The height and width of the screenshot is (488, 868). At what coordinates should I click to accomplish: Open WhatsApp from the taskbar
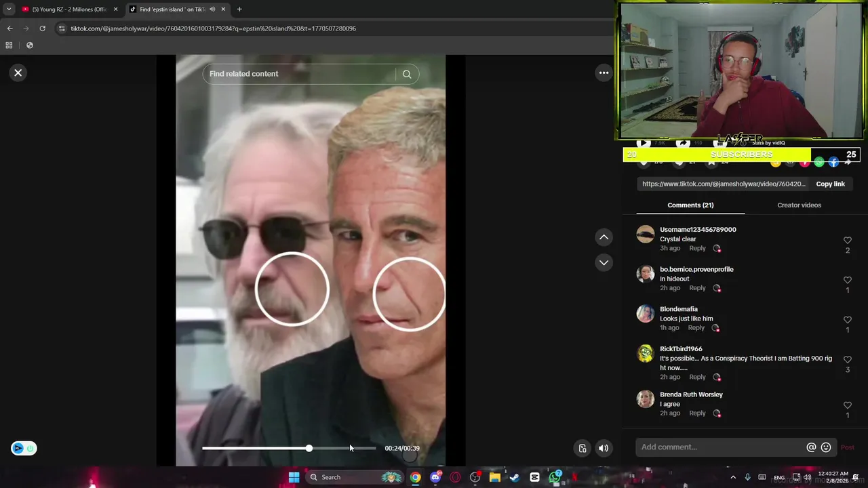555,477
